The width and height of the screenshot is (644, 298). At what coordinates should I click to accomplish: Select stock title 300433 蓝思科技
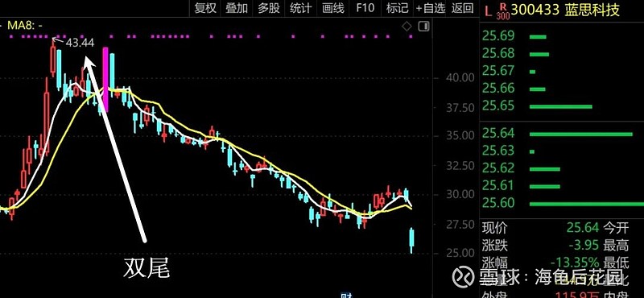565,10
